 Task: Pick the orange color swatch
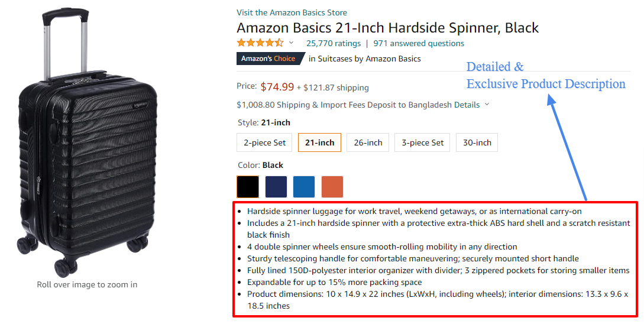tap(332, 187)
